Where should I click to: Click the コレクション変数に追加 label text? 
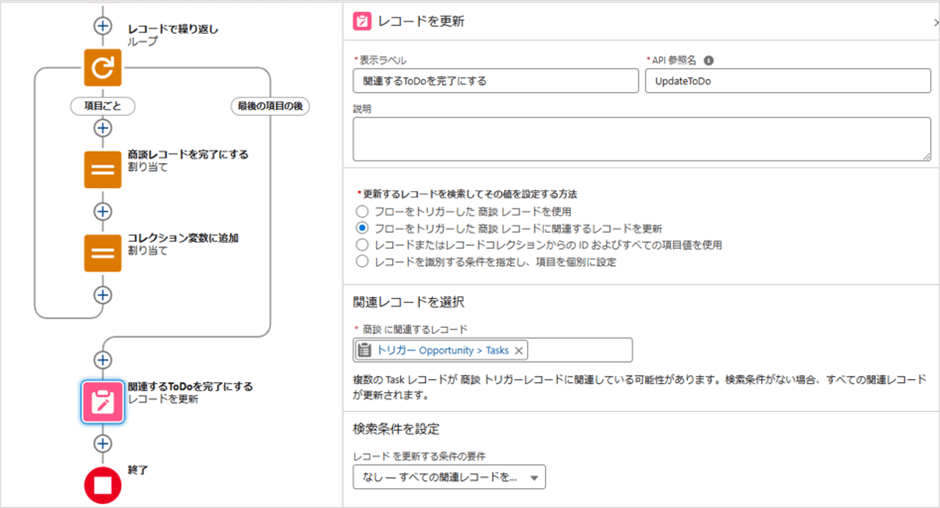point(183,238)
